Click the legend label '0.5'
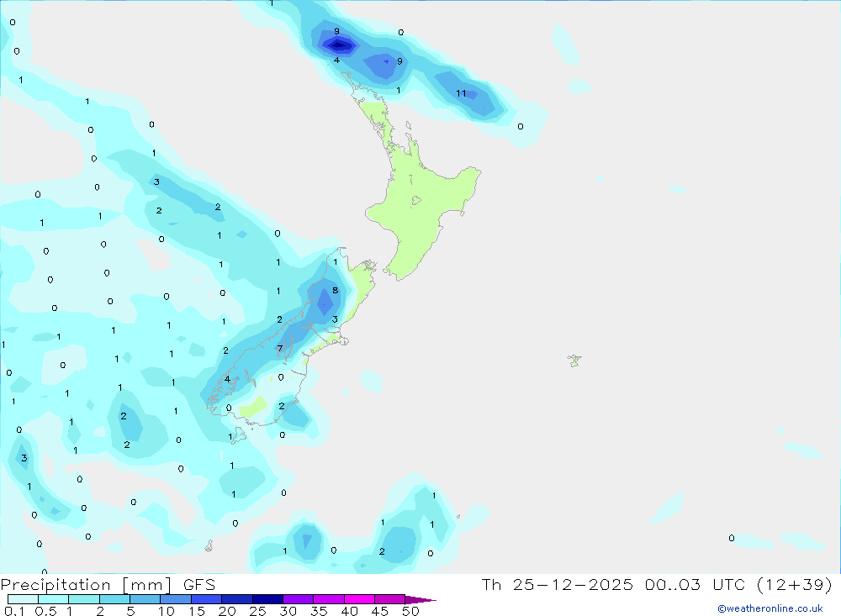Viewport: 841px width, 616px height. click(x=45, y=611)
